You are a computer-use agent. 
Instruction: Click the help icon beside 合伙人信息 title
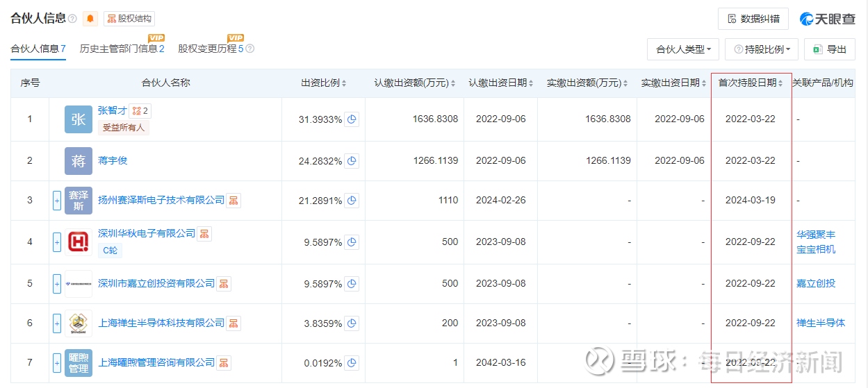[x=73, y=19]
